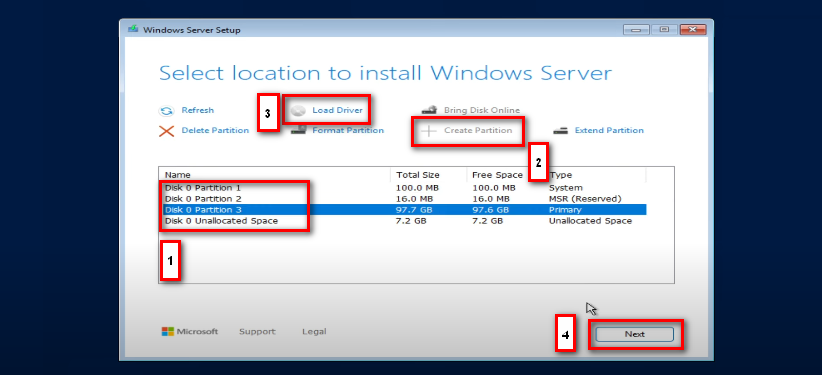Click the Free Space column header

504,175
